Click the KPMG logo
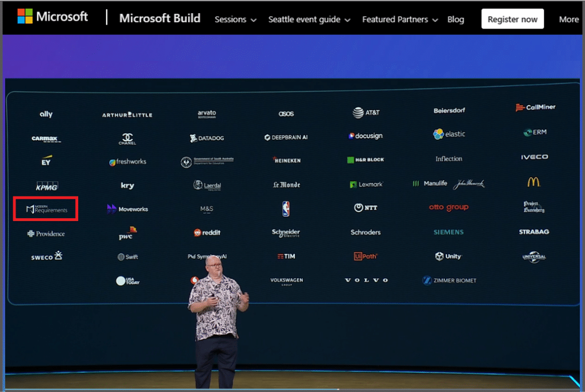The image size is (585, 392). point(47,186)
